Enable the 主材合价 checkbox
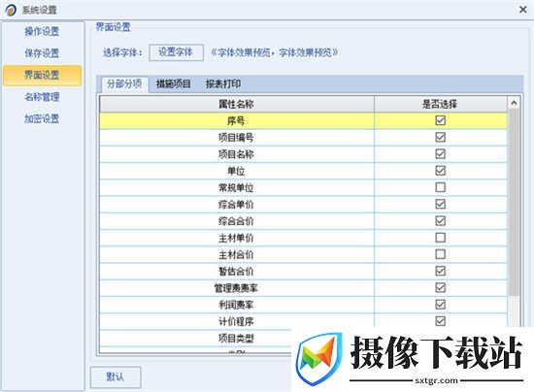Image resolution: width=534 pixels, height=392 pixels. [x=440, y=254]
